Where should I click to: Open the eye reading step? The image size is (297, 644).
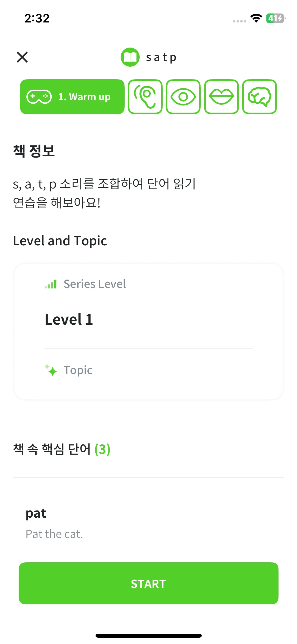(183, 97)
